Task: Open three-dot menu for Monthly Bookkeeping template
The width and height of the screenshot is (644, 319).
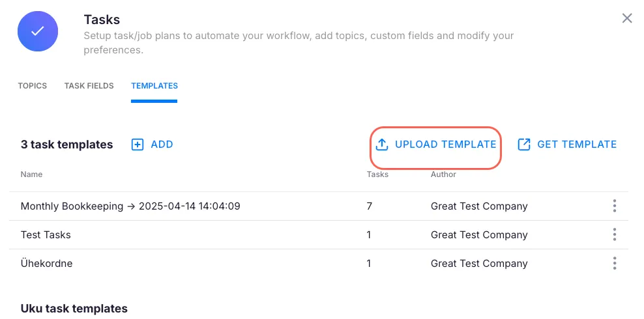Action: tap(614, 206)
